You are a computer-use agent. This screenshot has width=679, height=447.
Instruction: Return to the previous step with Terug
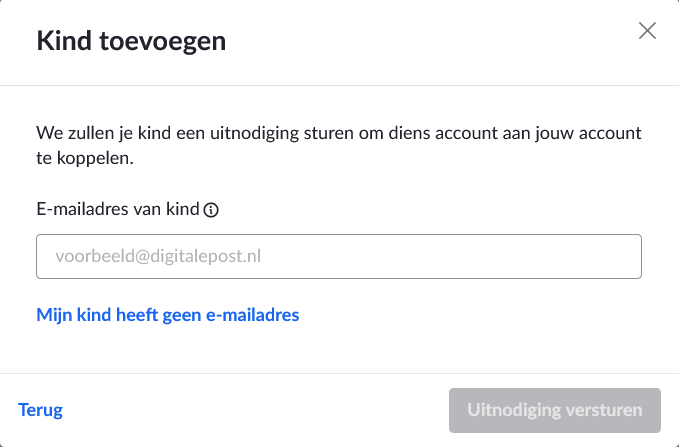coord(40,410)
